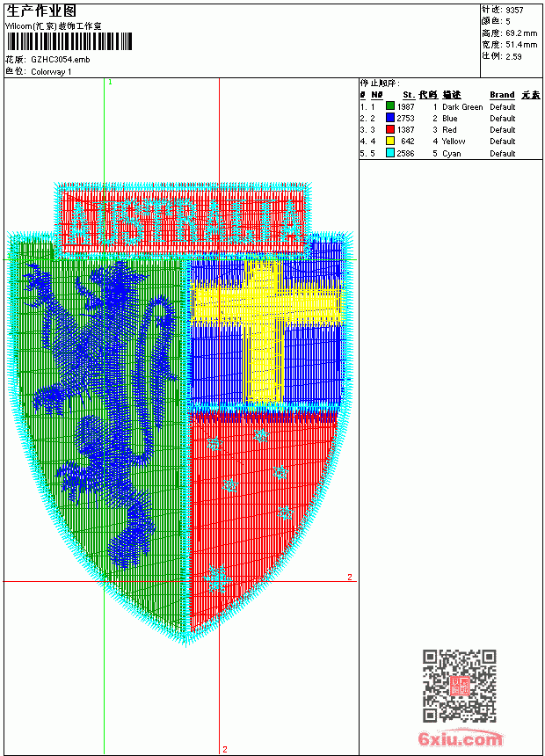Click the Dark Green color swatch
This screenshot has width=545, height=756.
click(389, 106)
